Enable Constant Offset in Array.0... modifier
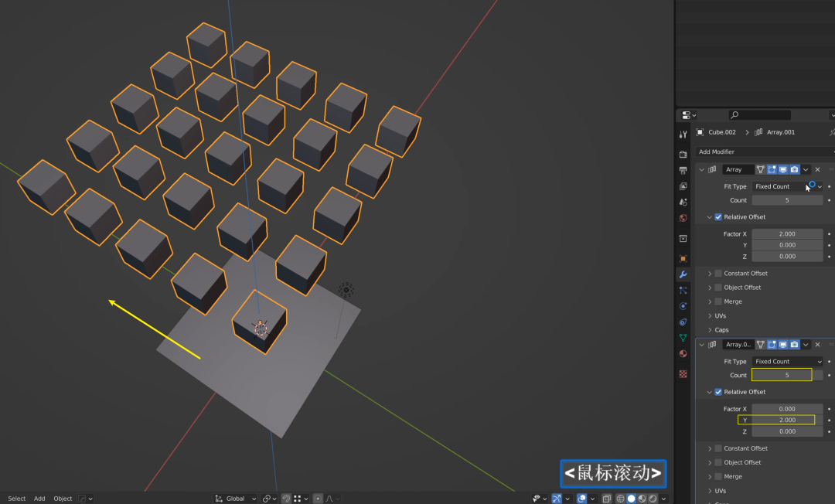Screen dimensions: 835x504 pos(718,448)
